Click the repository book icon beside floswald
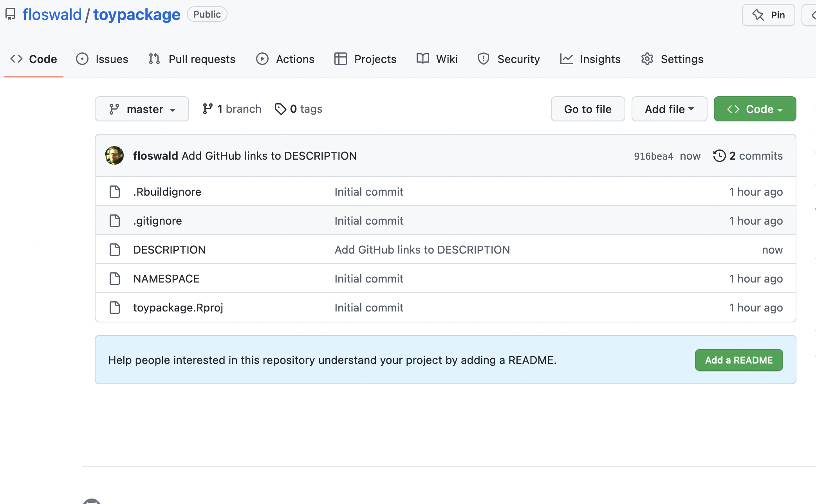The height and width of the screenshot is (504, 816). click(x=10, y=14)
